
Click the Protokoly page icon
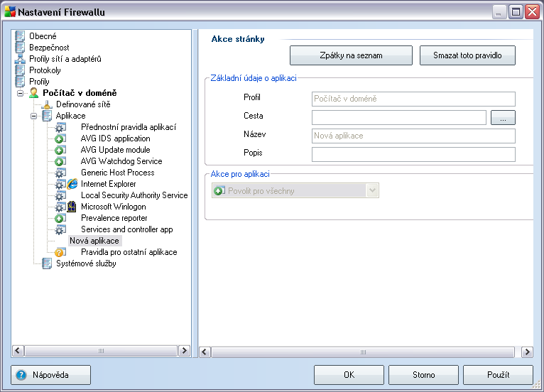click(20, 70)
